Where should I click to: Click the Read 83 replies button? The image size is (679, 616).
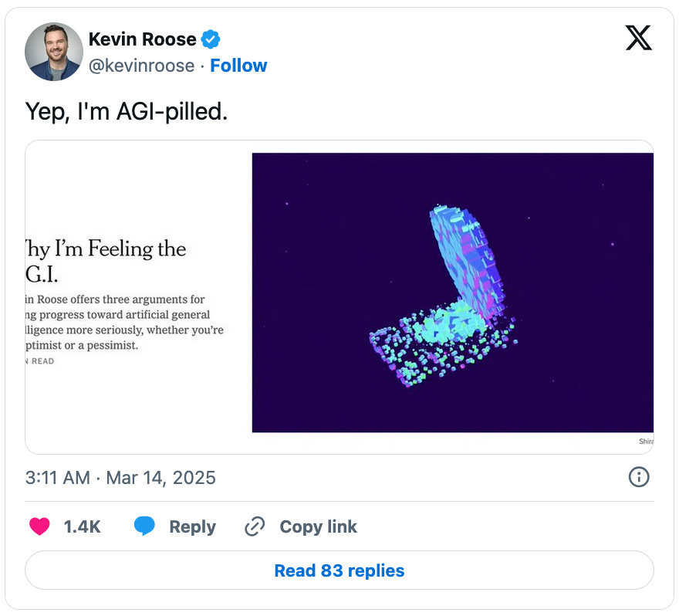[339, 571]
